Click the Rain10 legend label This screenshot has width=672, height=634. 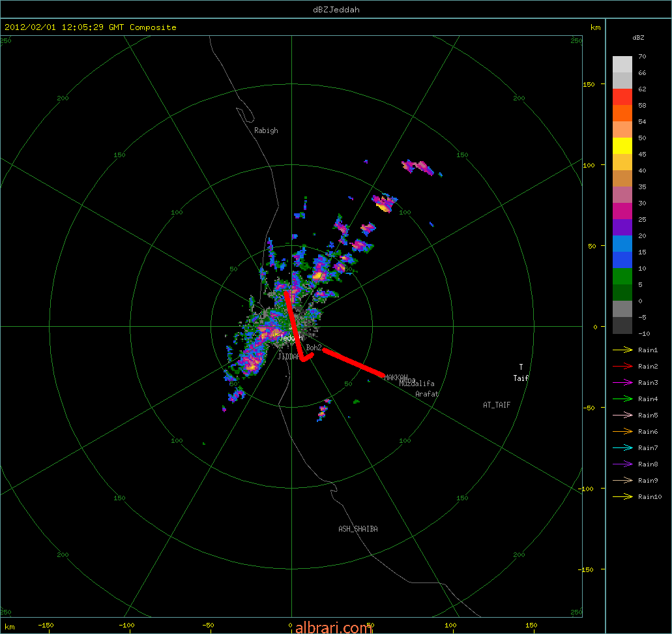[x=650, y=497]
